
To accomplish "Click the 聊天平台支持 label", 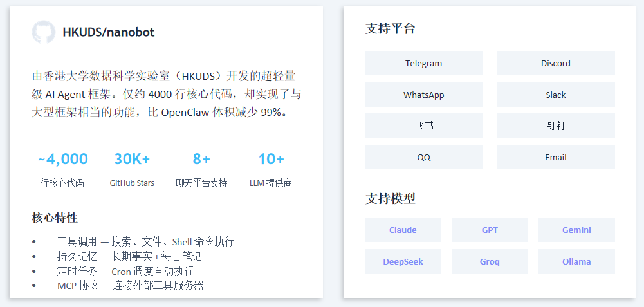I will tap(201, 183).
